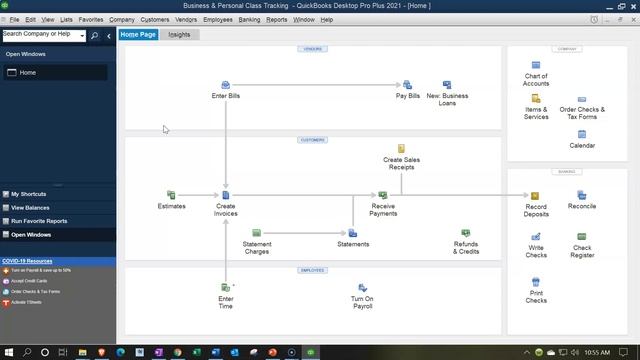This screenshot has height=360, width=640.
Task: Open the Receive Payments icon
Action: coord(383,195)
